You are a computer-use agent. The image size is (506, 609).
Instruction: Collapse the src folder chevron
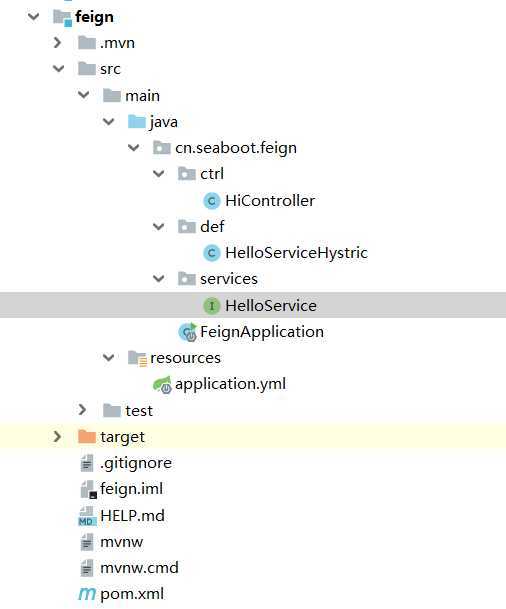point(58,69)
